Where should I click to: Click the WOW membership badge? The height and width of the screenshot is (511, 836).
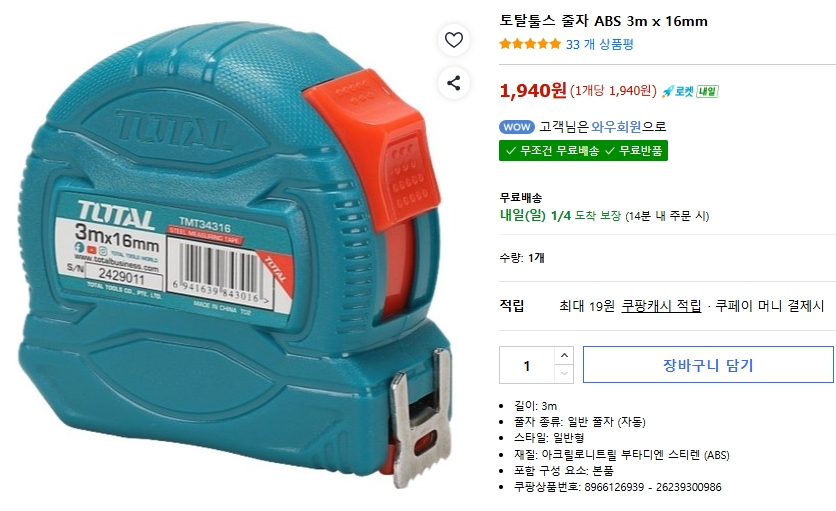517,127
